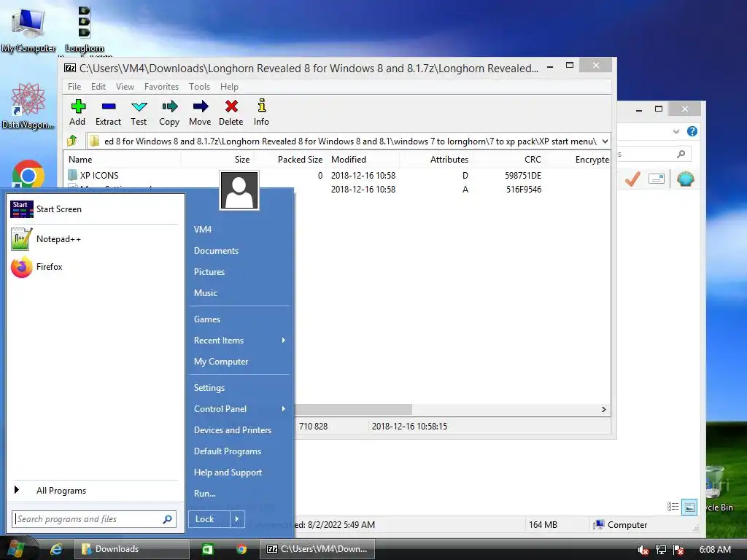Expand the ribbon chevron in Explorer window
The height and width of the screenshot is (560, 747).
[676, 131]
